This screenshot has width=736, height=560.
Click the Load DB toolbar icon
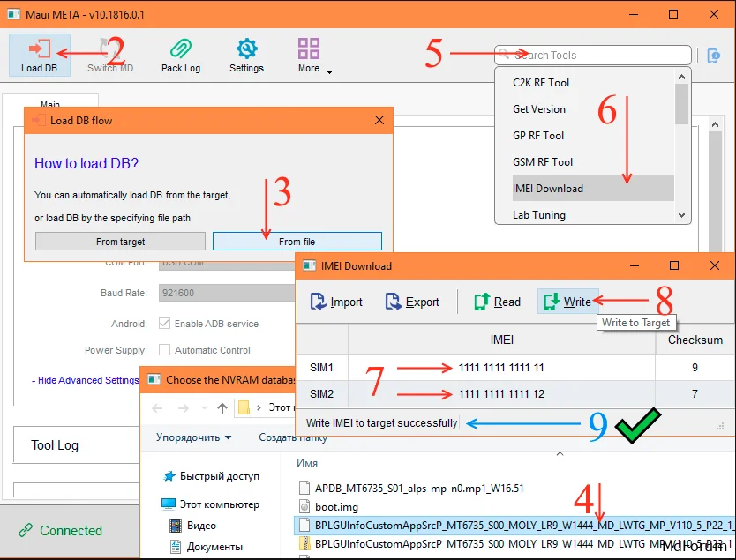point(39,49)
